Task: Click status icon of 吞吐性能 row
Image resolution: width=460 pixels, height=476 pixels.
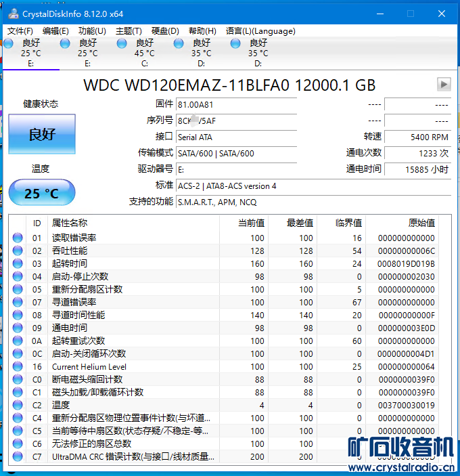Action: point(18,251)
